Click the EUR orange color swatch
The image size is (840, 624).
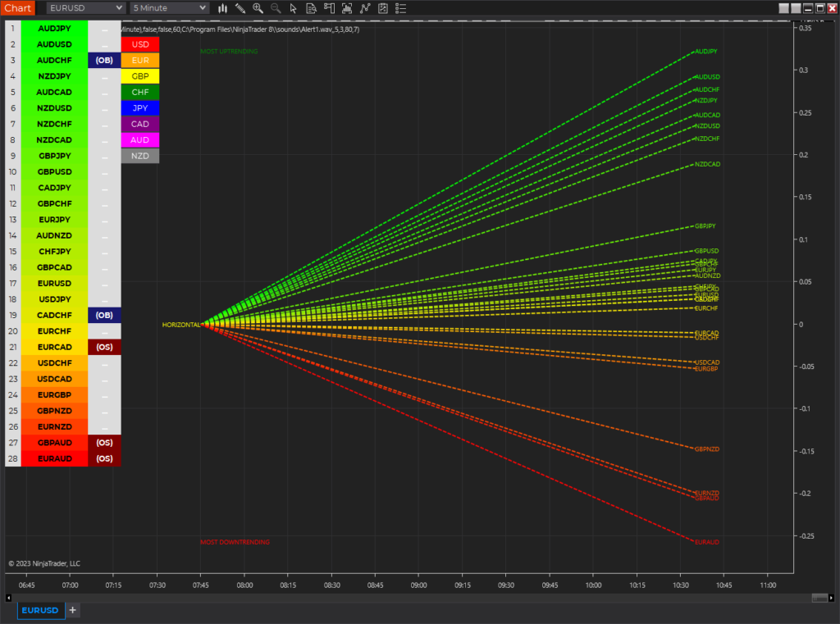[140, 60]
